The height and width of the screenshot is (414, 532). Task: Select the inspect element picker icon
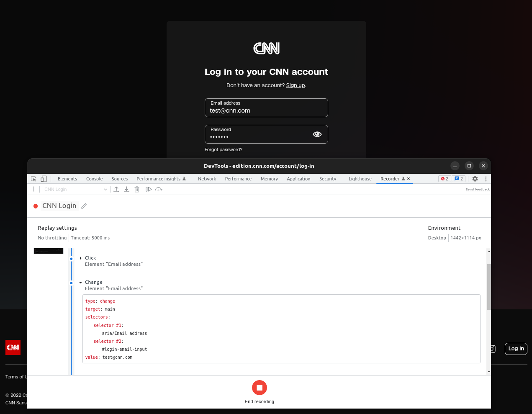pos(33,179)
